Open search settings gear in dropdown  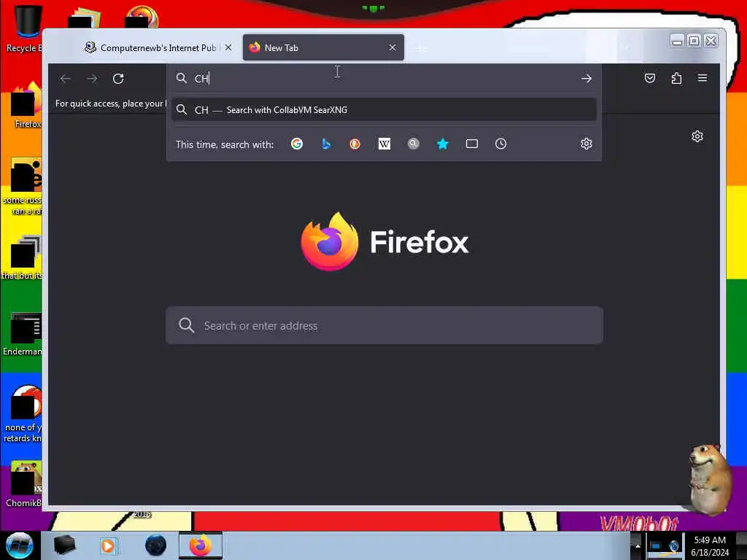tap(587, 144)
